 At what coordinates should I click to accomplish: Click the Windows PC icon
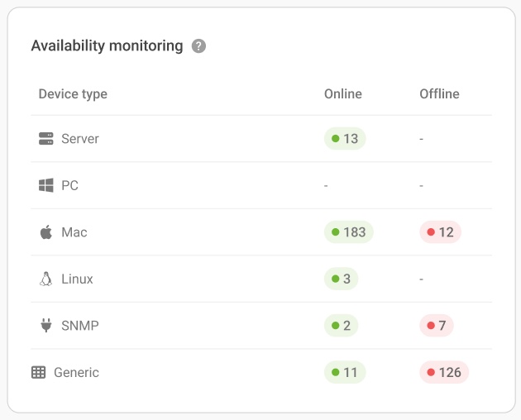46,185
